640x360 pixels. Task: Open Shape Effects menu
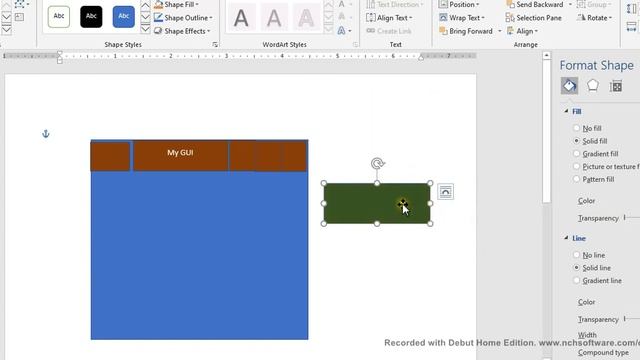point(182,31)
